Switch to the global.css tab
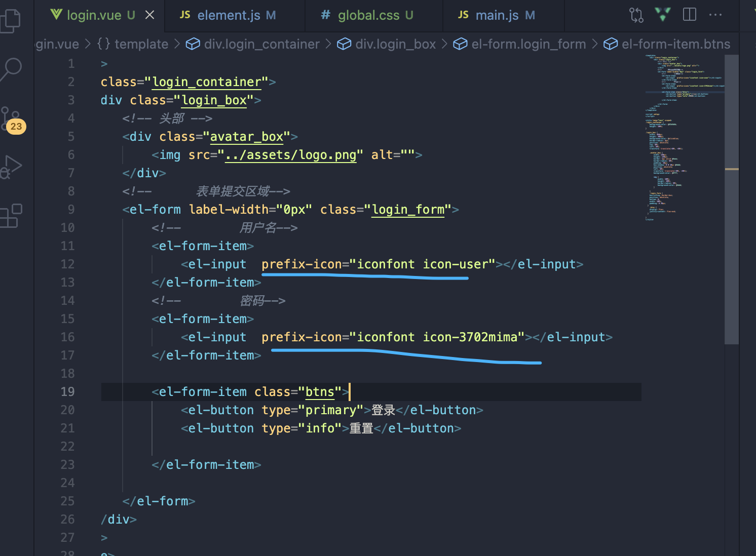 click(374, 15)
